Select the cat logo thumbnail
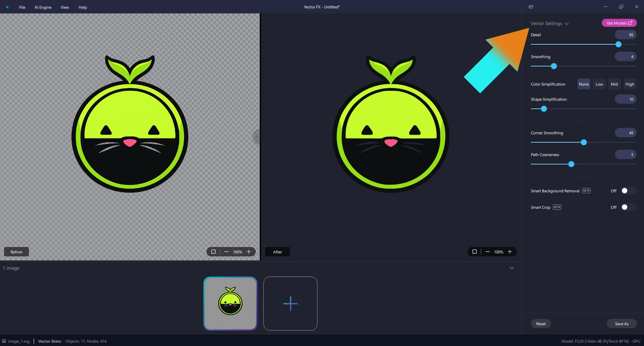 tap(231, 303)
